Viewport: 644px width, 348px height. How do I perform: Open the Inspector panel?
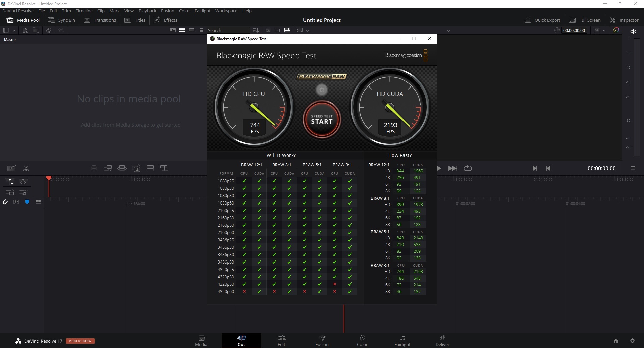[624, 20]
